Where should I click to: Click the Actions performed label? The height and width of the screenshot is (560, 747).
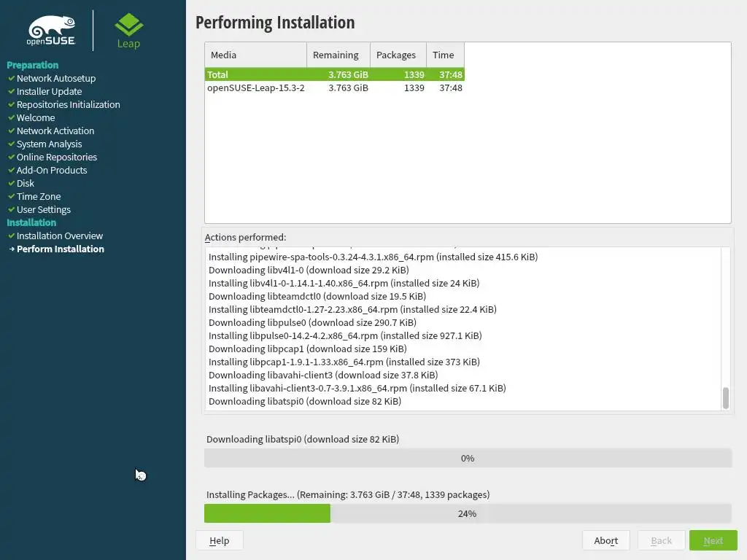pyautogui.click(x=245, y=237)
